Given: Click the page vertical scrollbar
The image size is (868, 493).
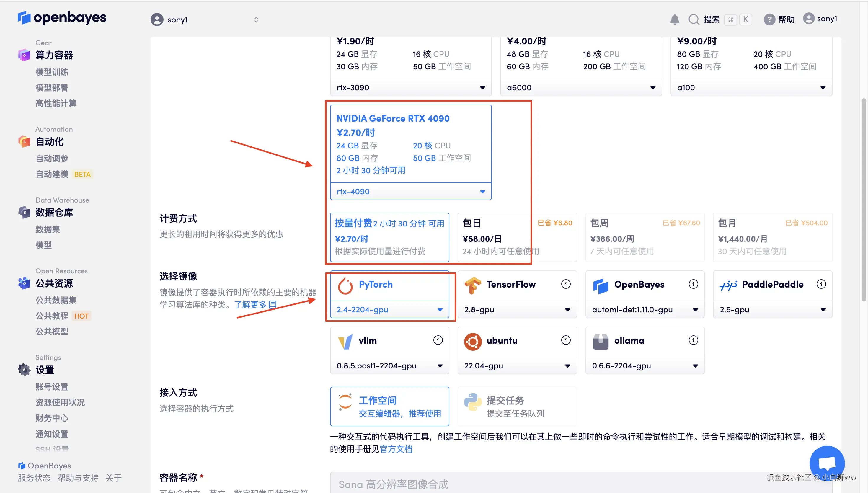Looking at the screenshot, I should 864,200.
